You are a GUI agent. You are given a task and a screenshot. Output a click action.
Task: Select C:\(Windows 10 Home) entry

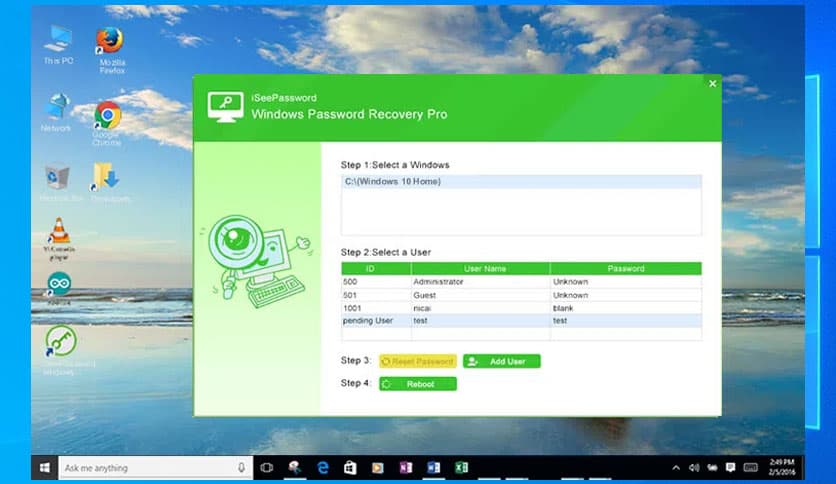521,182
